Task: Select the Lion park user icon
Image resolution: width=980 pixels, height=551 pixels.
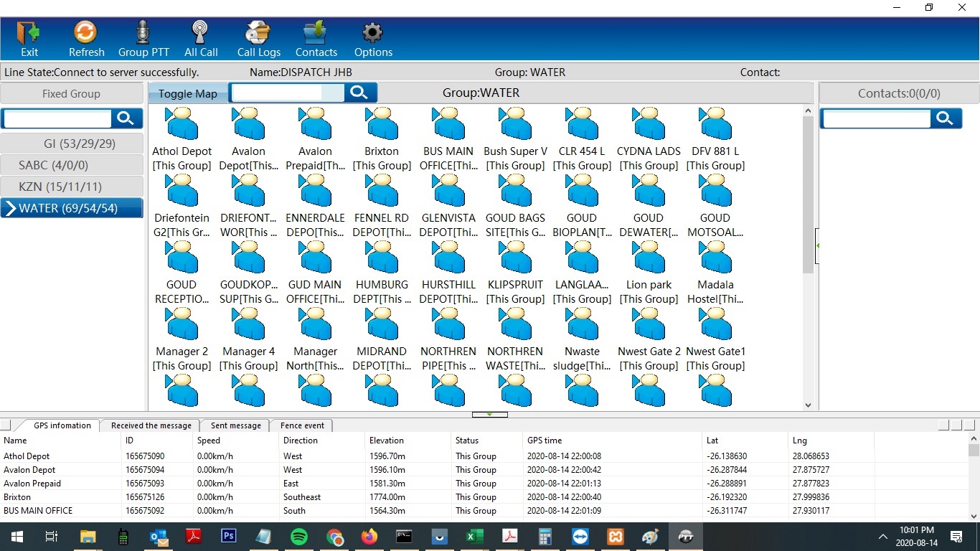Action: click(649, 258)
